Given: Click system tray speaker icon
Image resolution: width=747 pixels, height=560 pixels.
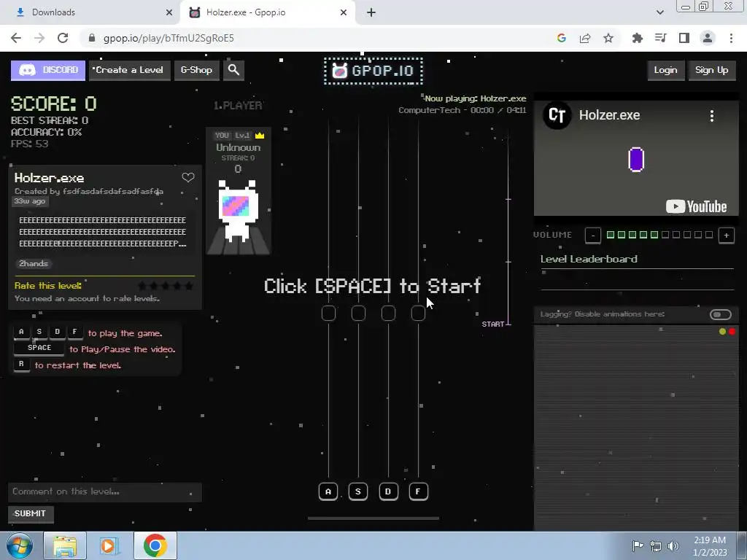Looking at the screenshot, I should tap(673, 546).
